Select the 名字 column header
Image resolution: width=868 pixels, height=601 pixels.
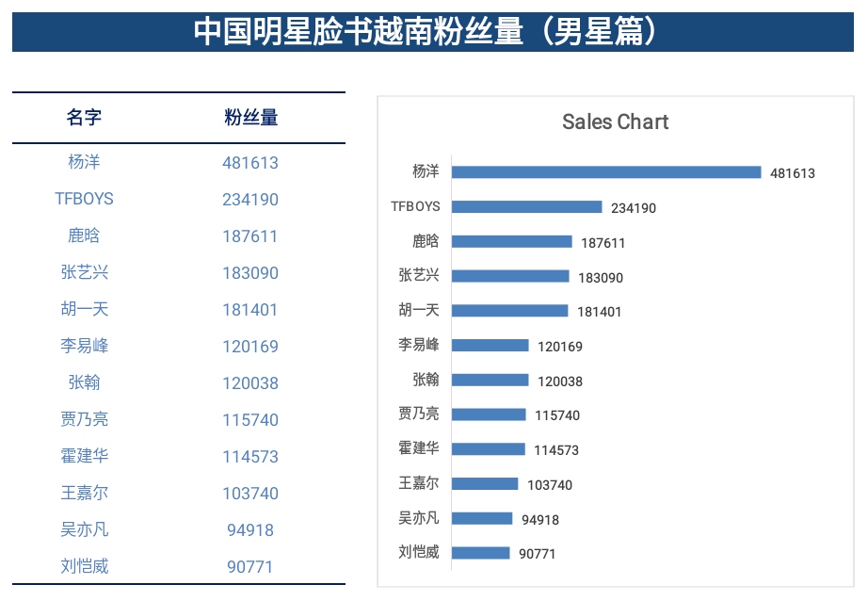point(84,118)
